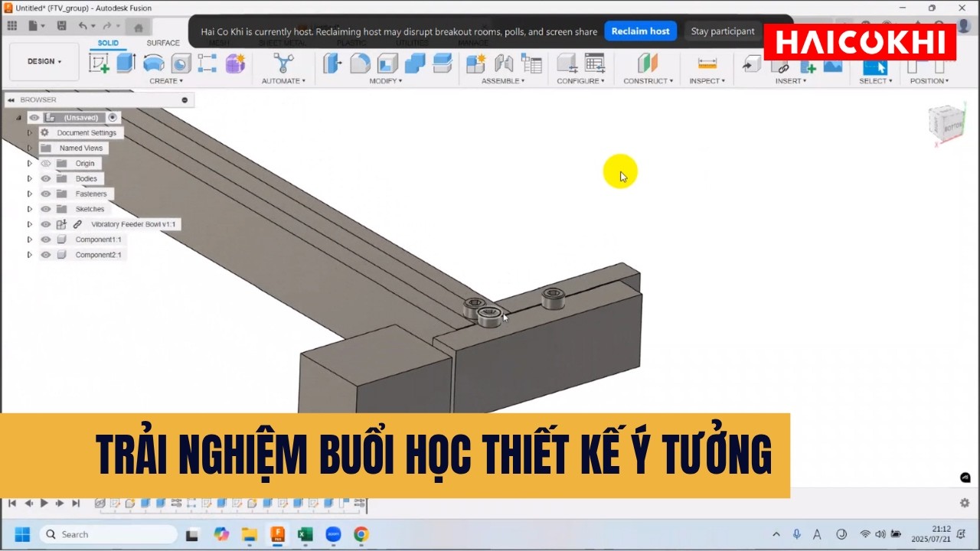The height and width of the screenshot is (551, 980).
Task: Jump to timeline end
Action: pyautogui.click(x=76, y=503)
